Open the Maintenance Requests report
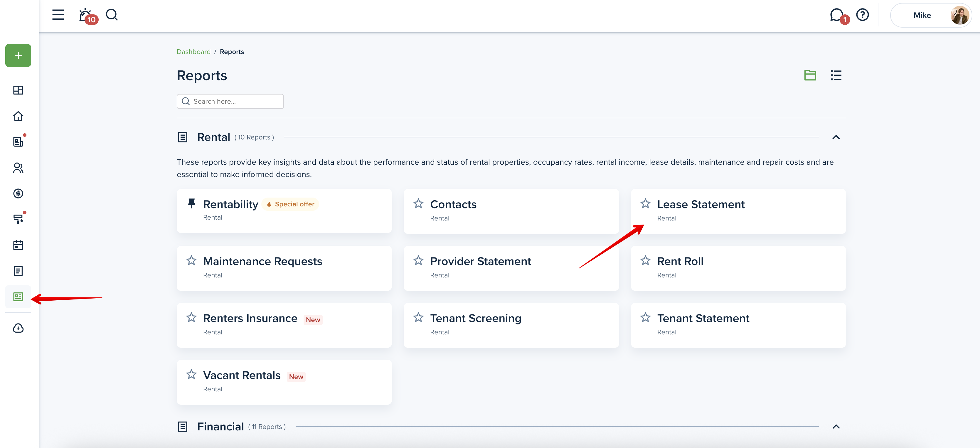 [x=284, y=269]
